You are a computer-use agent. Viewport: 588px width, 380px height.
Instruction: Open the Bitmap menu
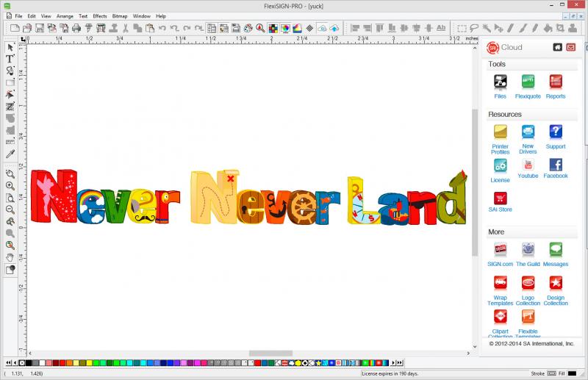pos(120,16)
